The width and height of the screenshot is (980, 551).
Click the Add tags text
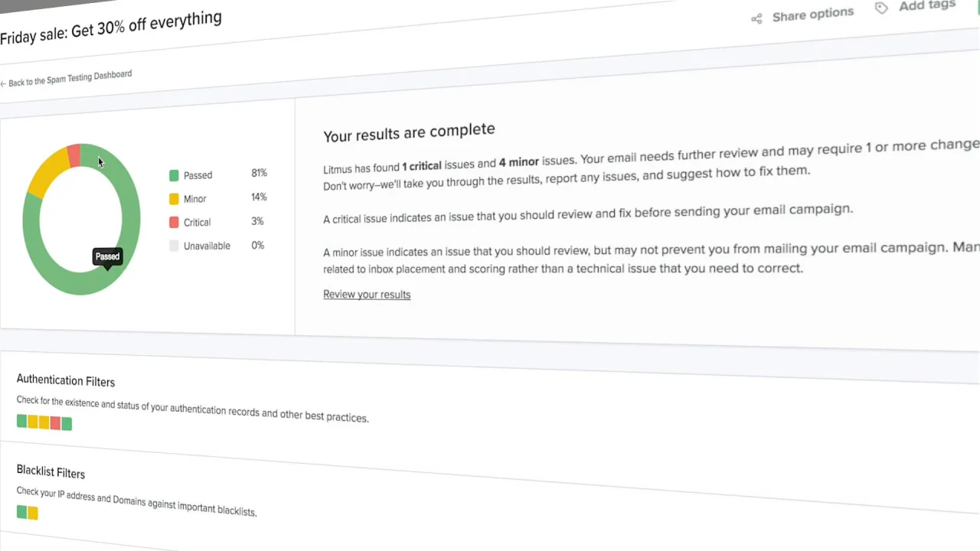tap(926, 5)
